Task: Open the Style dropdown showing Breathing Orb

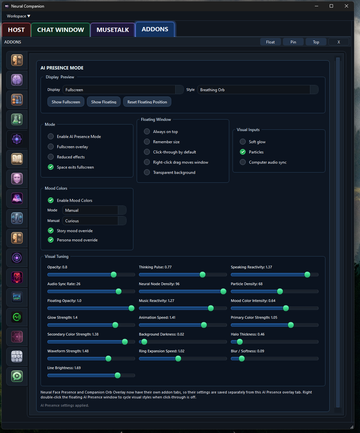Action: click(x=258, y=90)
